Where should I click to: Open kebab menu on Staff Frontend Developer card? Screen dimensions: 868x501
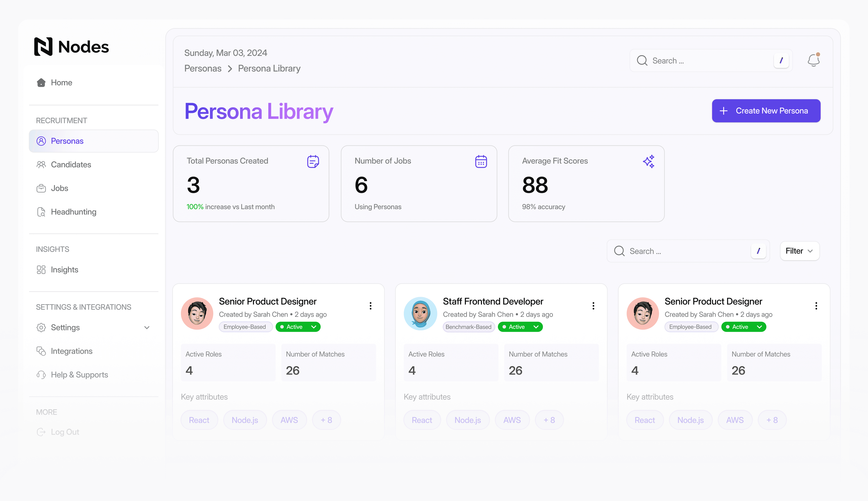593,306
